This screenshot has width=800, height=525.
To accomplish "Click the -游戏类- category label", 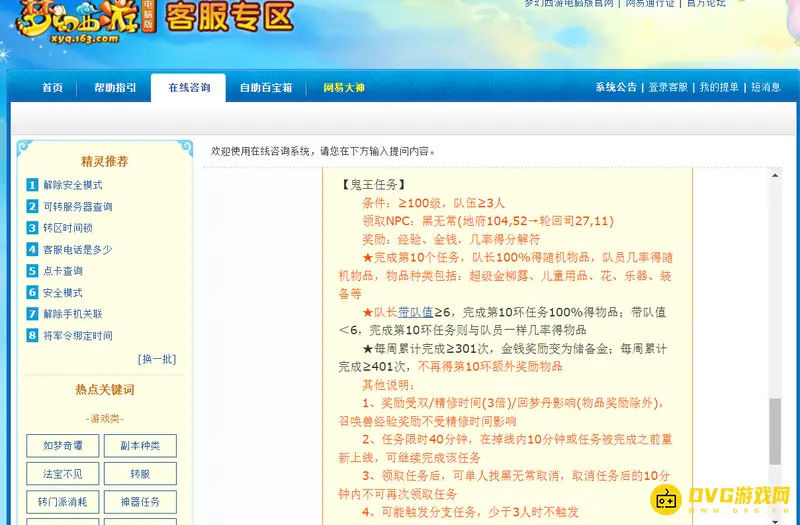I will point(105,419).
